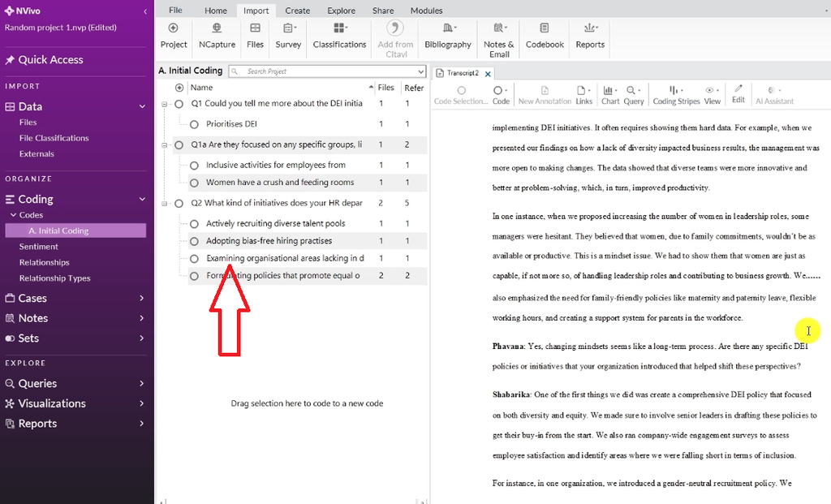Collapse the Q1a code tree node
Image resolution: width=831 pixels, height=504 pixels.
pos(164,144)
